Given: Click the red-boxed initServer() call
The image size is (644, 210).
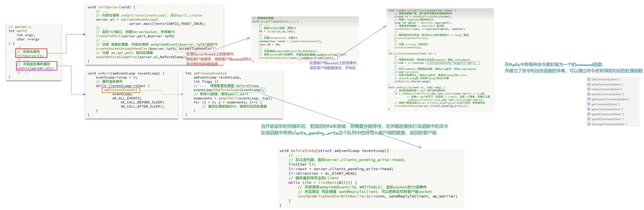Looking at the screenshot, I should (31, 53).
